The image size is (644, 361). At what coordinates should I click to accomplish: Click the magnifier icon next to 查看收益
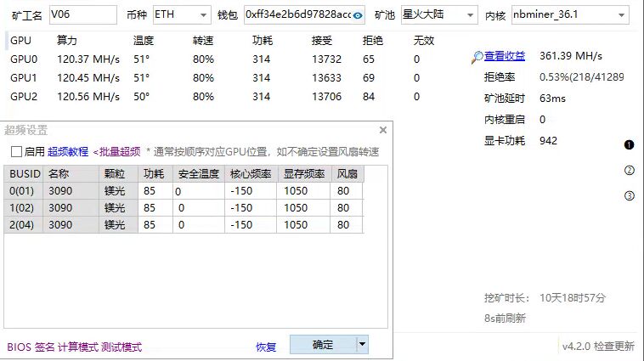point(477,57)
